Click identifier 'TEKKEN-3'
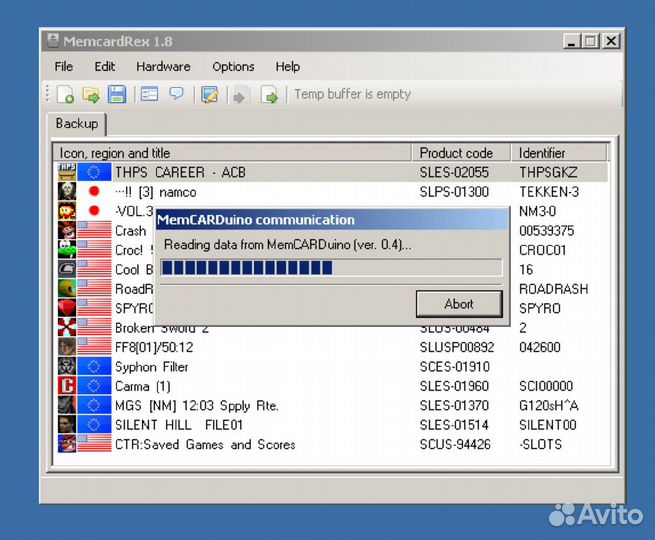The image size is (655, 540). click(549, 192)
